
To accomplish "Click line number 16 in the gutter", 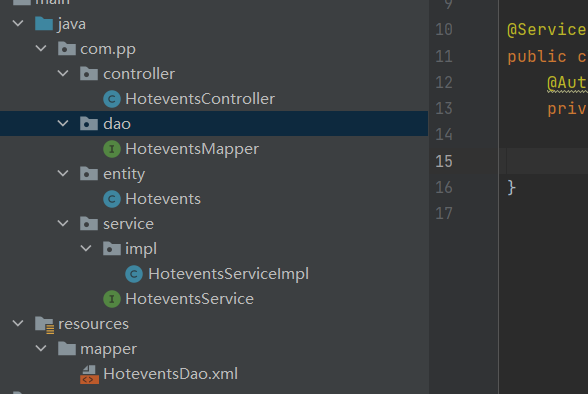I will point(444,187).
